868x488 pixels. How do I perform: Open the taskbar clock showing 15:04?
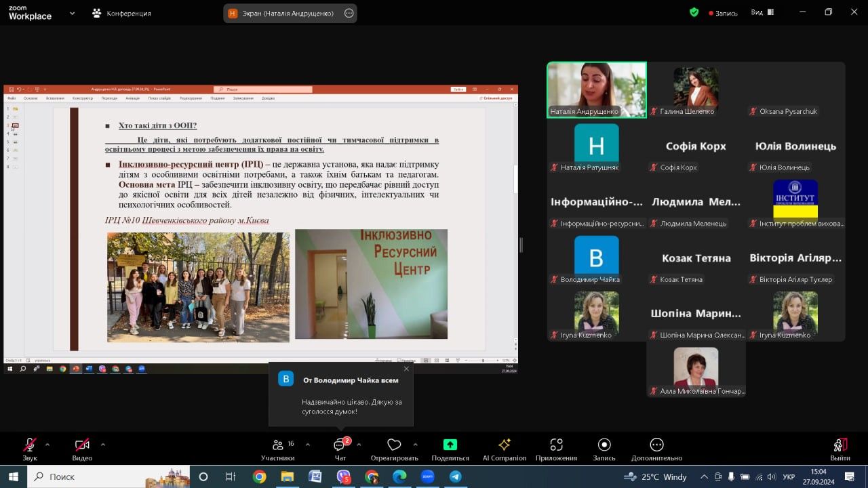[x=818, y=476]
